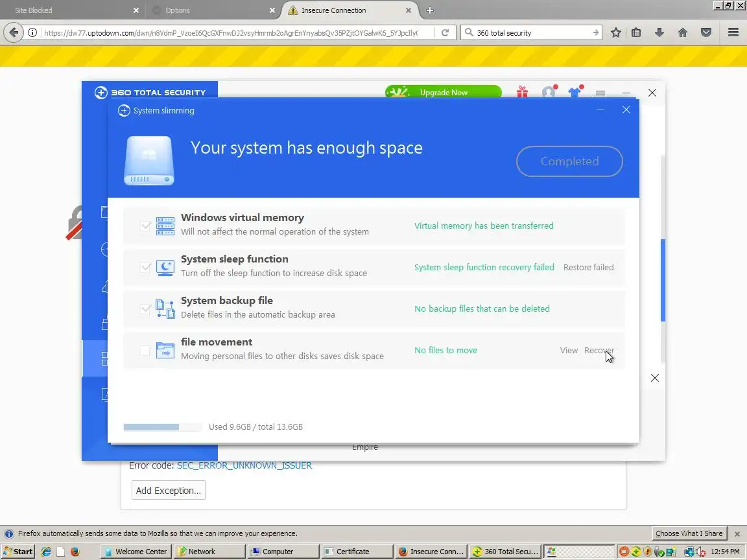Click the Windows virtual memory icon
Image resolution: width=747 pixels, height=560 pixels.
pos(165,226)
